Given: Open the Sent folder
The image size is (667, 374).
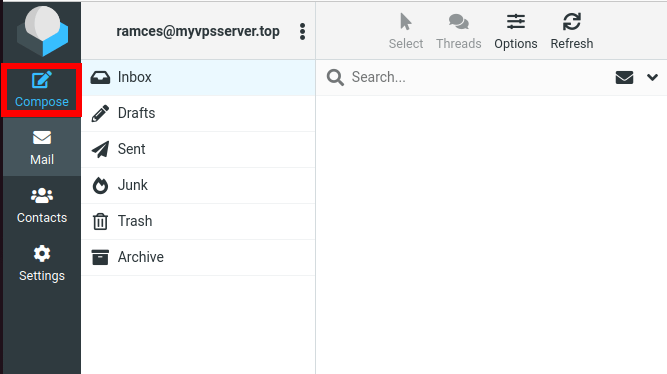Looking at the screenshot, I should coord(198,149).
